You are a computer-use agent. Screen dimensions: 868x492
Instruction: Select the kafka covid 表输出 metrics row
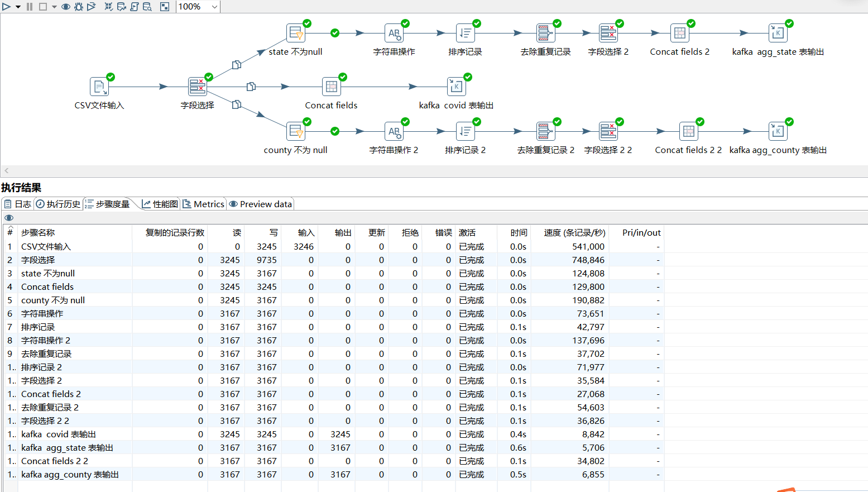point(334,434)
